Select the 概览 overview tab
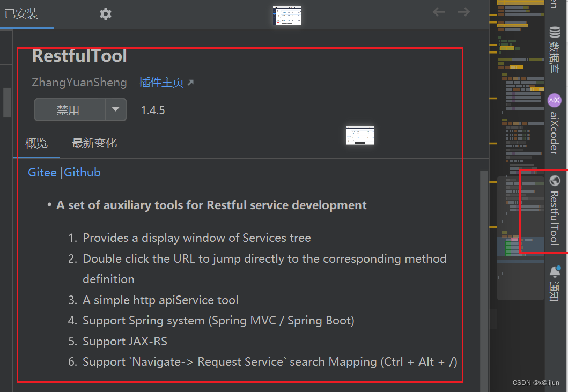This screenshot has height=392, width=568. coord(36,143)
